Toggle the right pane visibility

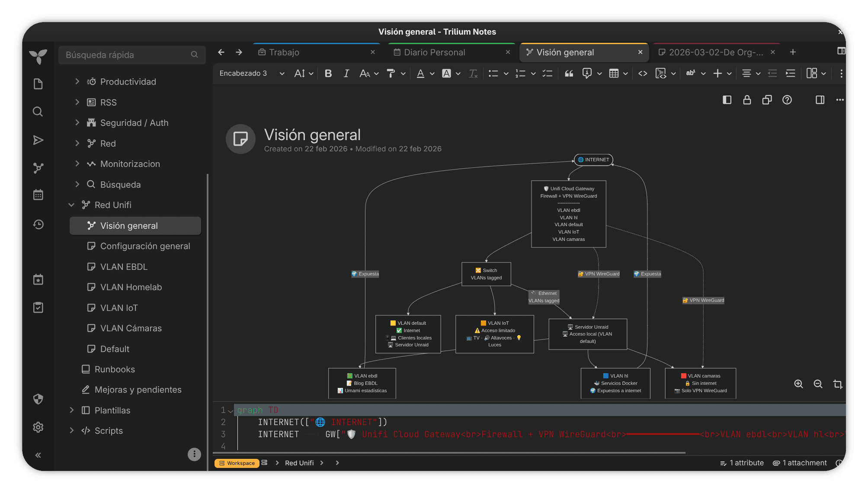click(x=820, y=100)
